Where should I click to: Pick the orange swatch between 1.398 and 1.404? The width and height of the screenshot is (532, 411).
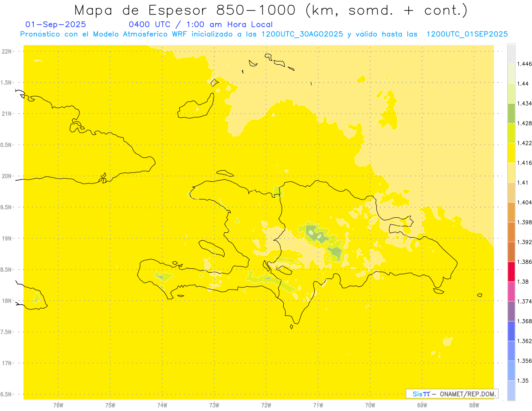[511, 212]
